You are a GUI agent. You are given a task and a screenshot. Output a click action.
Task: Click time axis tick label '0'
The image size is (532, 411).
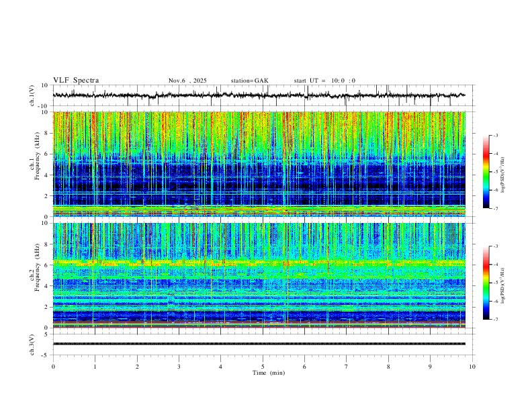[53, 367]
